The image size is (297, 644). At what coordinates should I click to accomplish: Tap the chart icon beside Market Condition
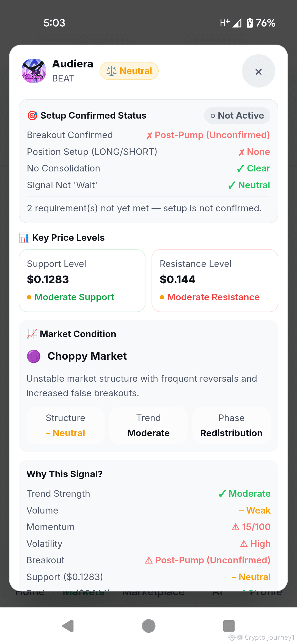pos(32,334)
